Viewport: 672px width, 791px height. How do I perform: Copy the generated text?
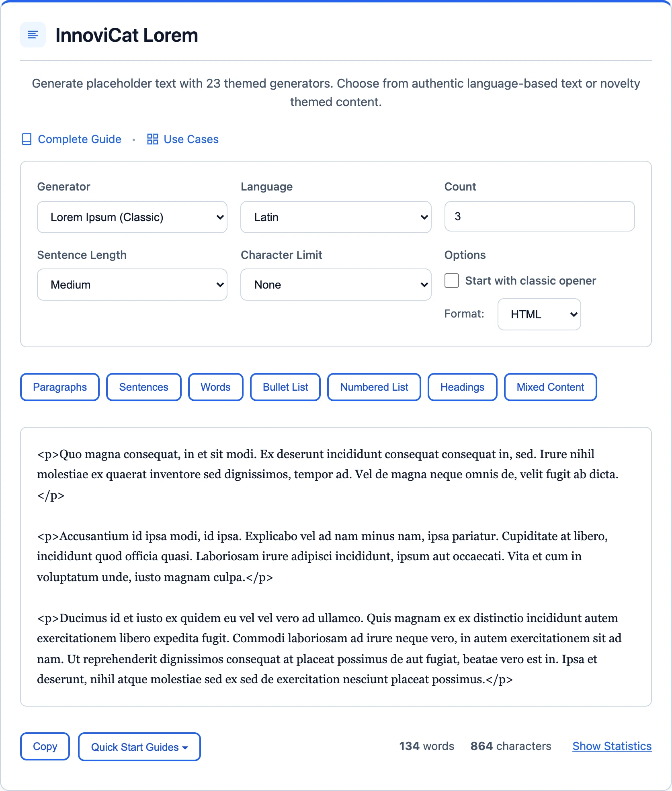45,746
